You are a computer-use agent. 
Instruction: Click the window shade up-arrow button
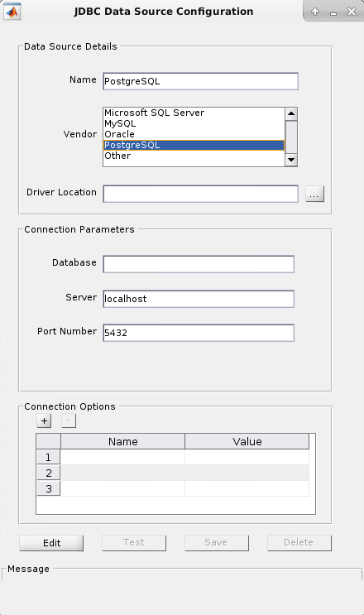pyautogui.click(x=315, y=12)
